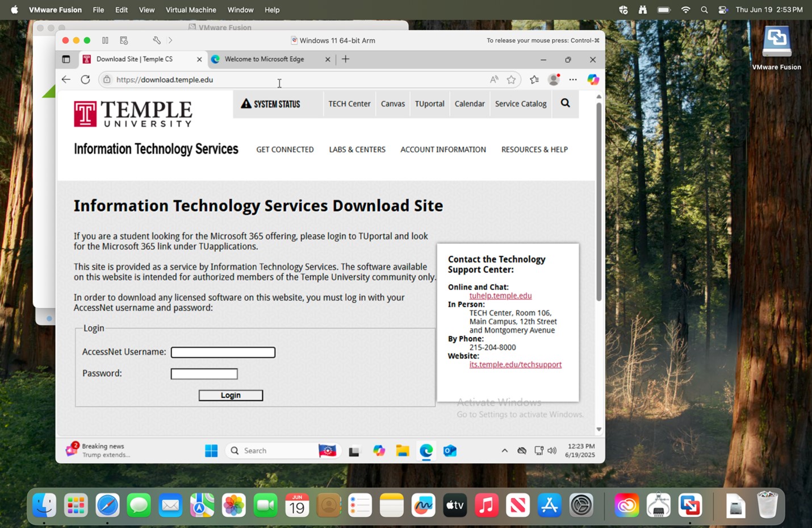The width and height of the screenshot is (812, 528).
Task: Select the Download Site Temple CS tab
Action: 134,59
